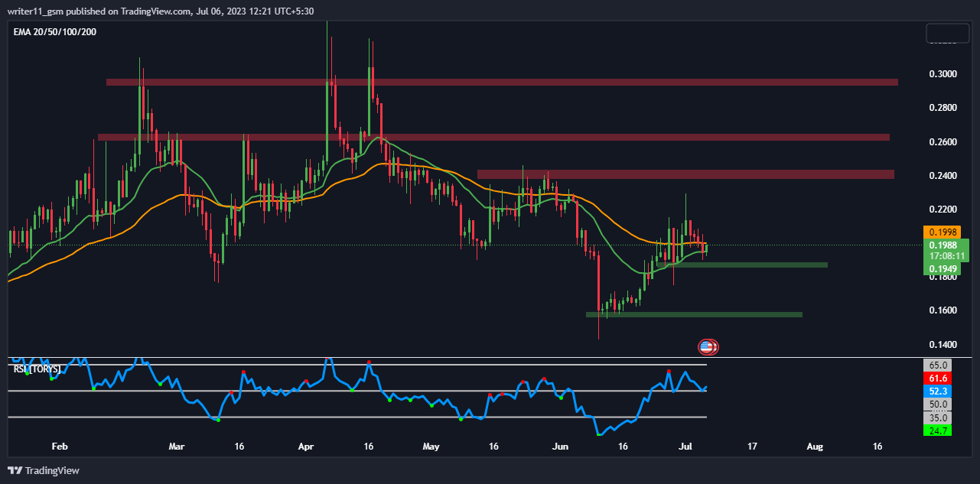Click the red 61.6 RSI tag

click(x=939, y=378)
